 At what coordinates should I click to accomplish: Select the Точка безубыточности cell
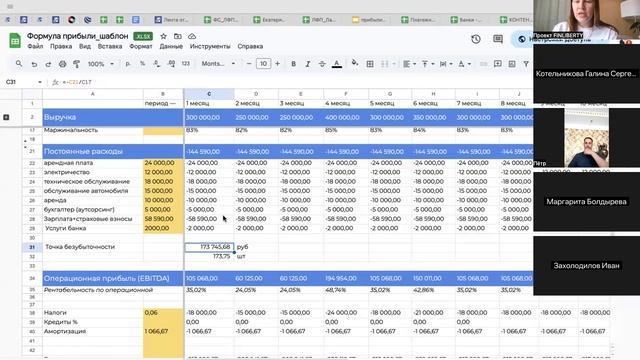coord(93,247)
